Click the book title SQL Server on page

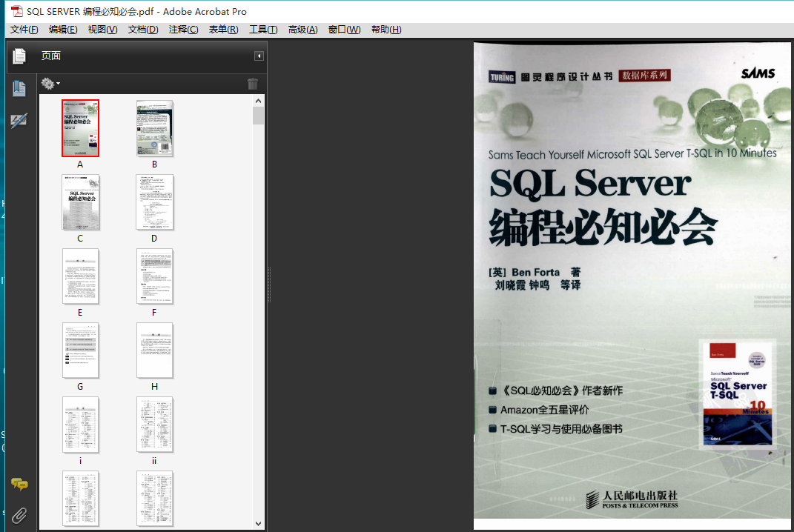[590, 183]
